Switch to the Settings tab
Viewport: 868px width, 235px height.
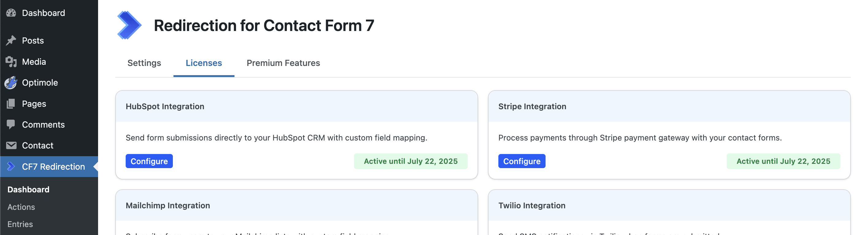click(x=144, y=63)
